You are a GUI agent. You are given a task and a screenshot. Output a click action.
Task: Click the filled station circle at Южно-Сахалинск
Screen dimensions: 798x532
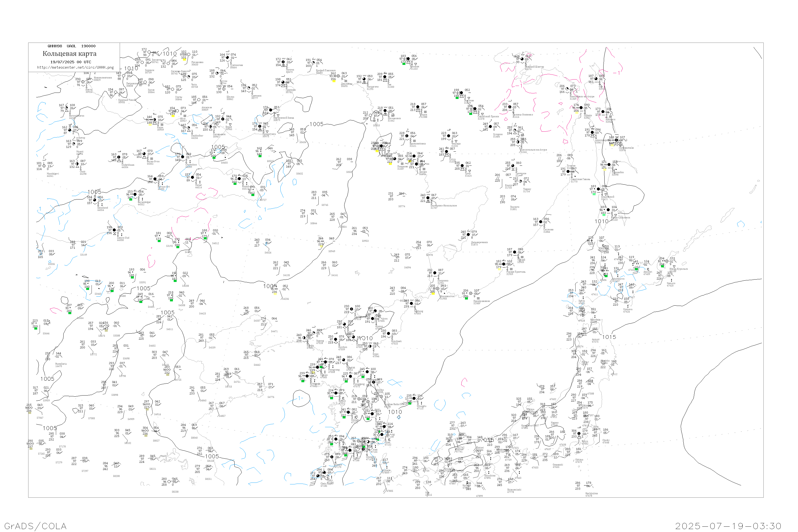608,210
